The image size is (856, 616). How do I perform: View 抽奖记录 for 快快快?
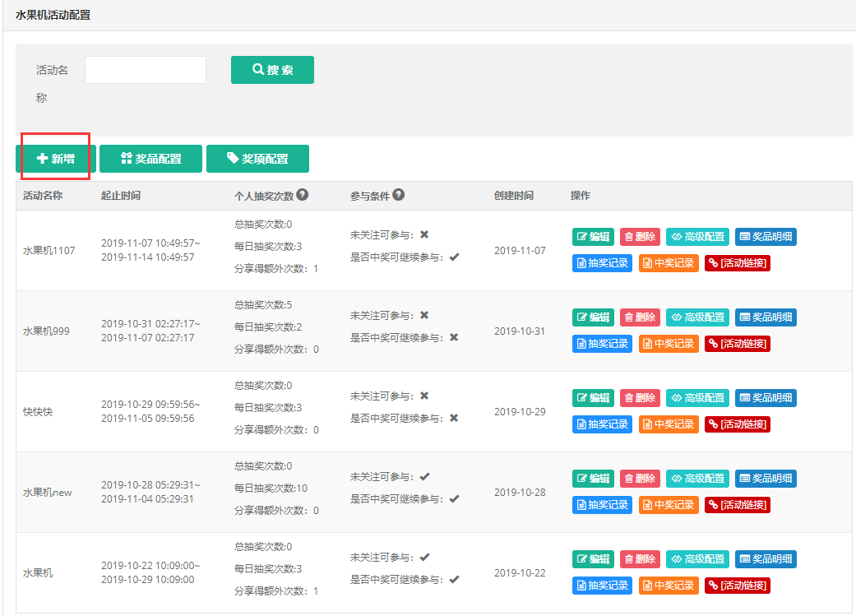click(602, 424)
